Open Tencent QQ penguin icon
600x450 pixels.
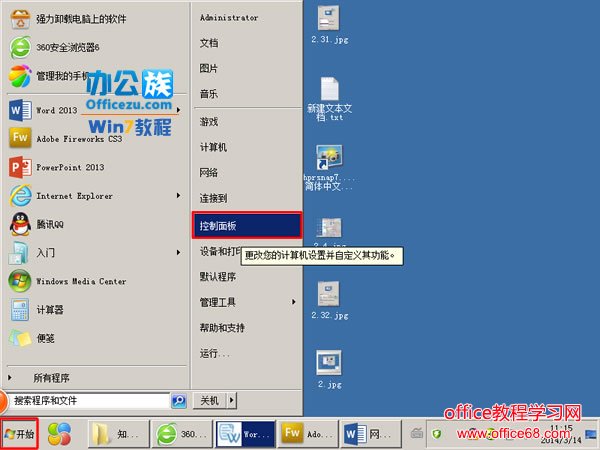coord(21,224)
